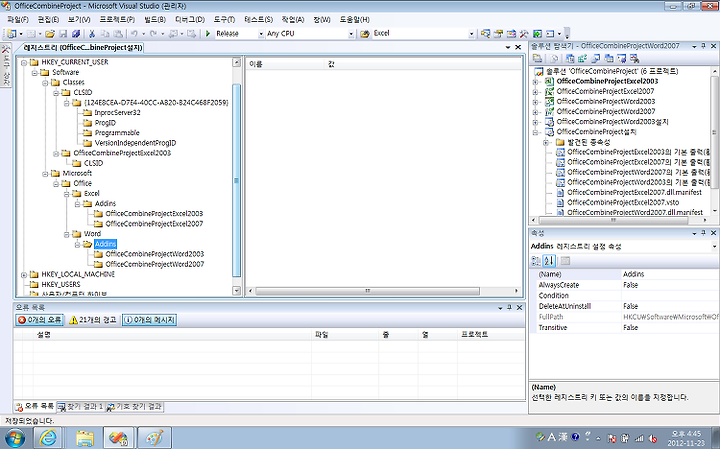Screen dimensions: 720x449
Task: Open the 프로젝트(P) menu
Action: pos(117,20)
